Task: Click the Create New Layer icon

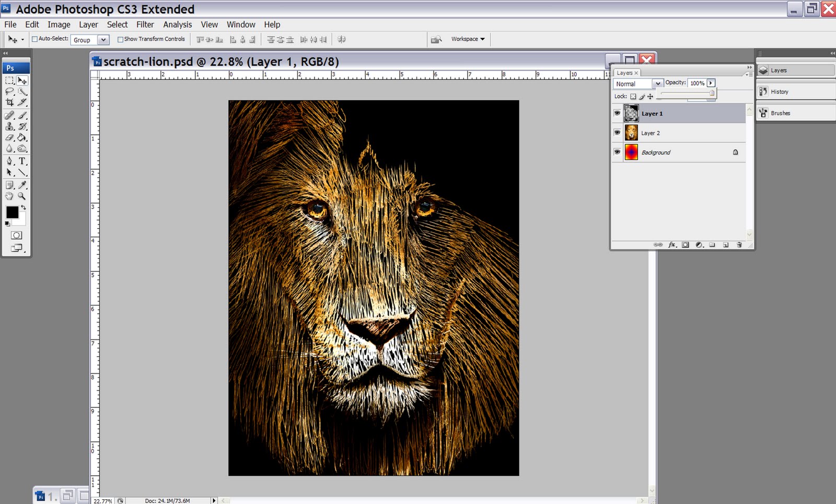Action: [x=725, y=244]
